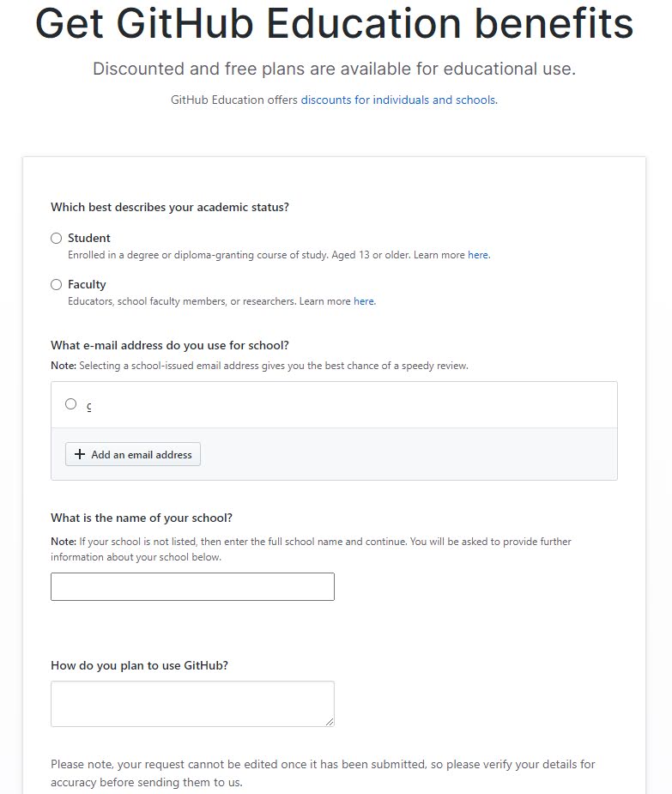The height and width of the screenshot is (794, 672).
Task: Click the "How do you plan to use GitHub?" label
Action: point(139,665)
